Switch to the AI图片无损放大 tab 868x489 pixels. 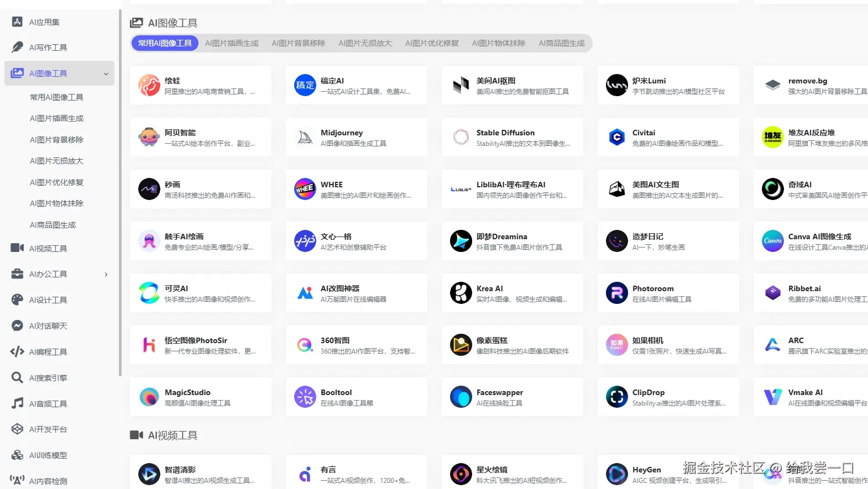point(365,43)
